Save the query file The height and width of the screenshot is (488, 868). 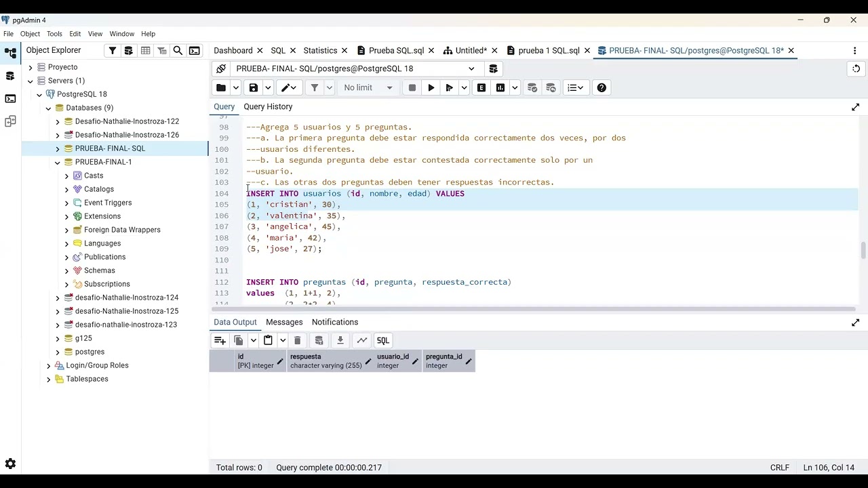pyautogui.click(x=254, y=87)
